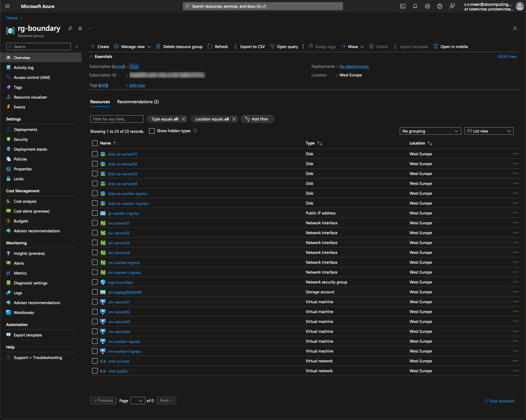This screenshot has height=420, width=526.
Task: Remove the Type equals all filter
Action: click(x=184, y=119)
